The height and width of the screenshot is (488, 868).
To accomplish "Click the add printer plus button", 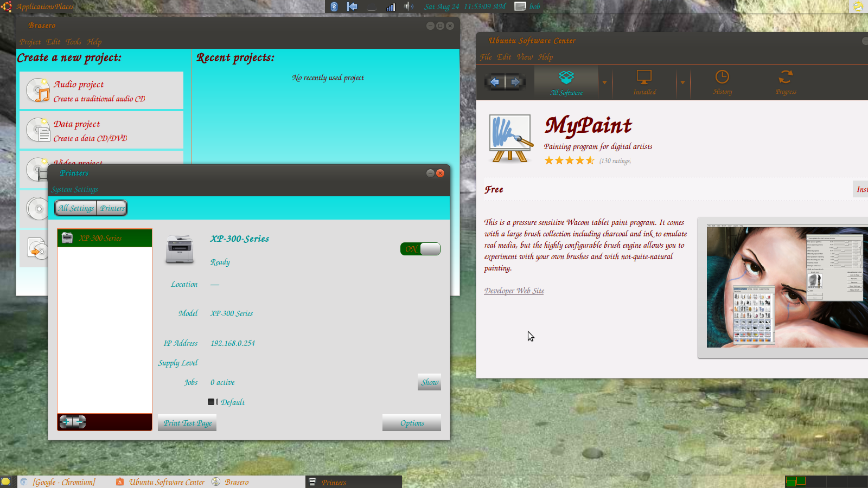I will point(66,422).
